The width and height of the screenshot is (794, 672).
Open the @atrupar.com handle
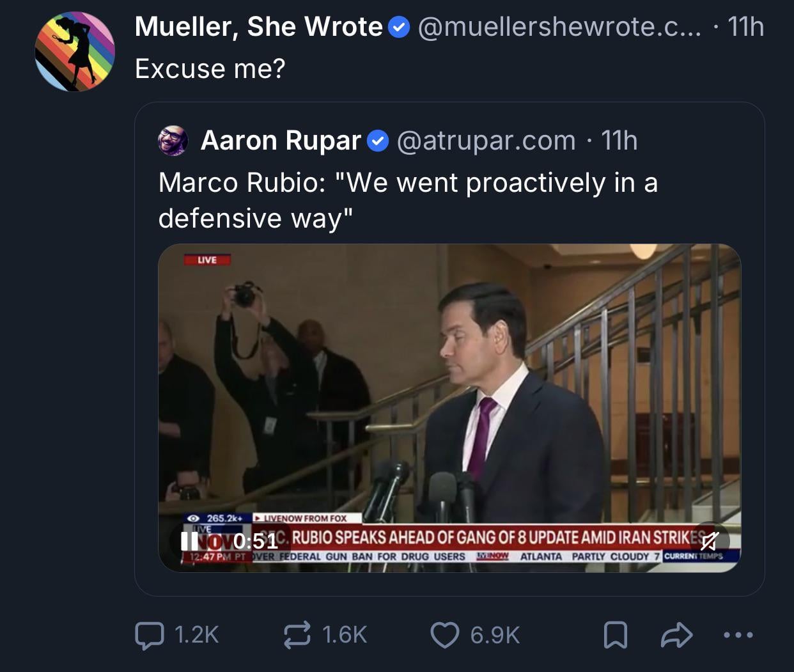coord(486,141)
